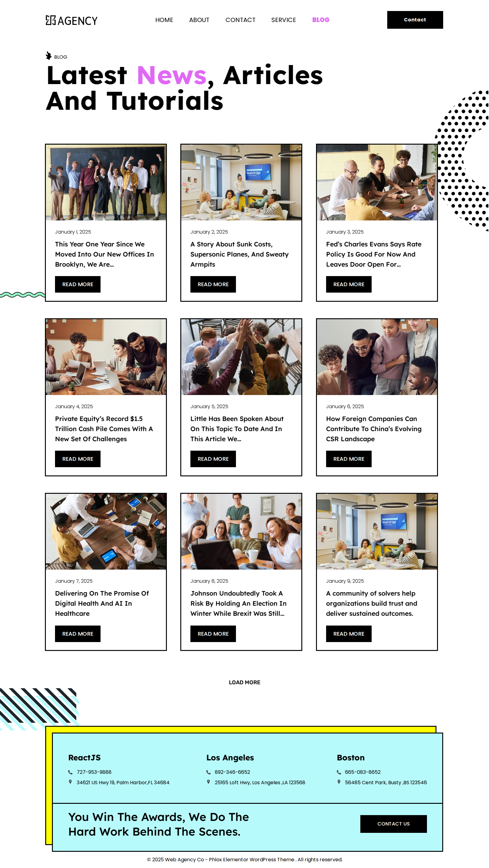Click the small bird icon beside BLOG label
Viewport: 489px width, 868px height.
49,56
